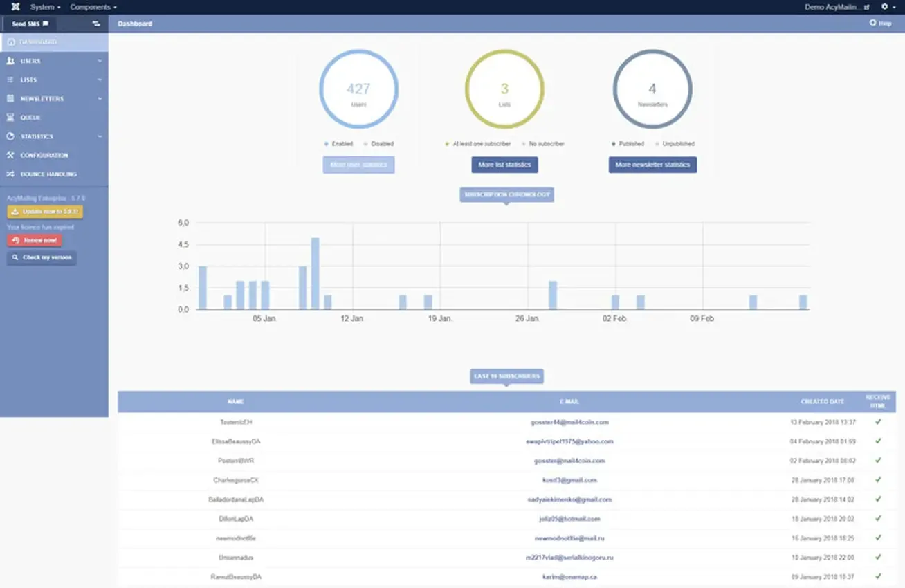The height and width of the screenshot is (588, 905).
Task: Select Dashboard in the sidebar
Action: [x=54, y=42]
